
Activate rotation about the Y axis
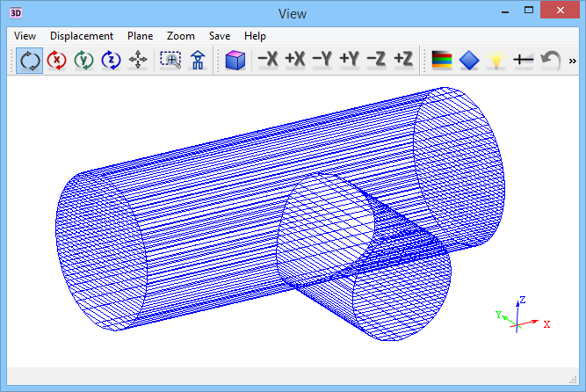pyautogui.click(x=83, y=61)
